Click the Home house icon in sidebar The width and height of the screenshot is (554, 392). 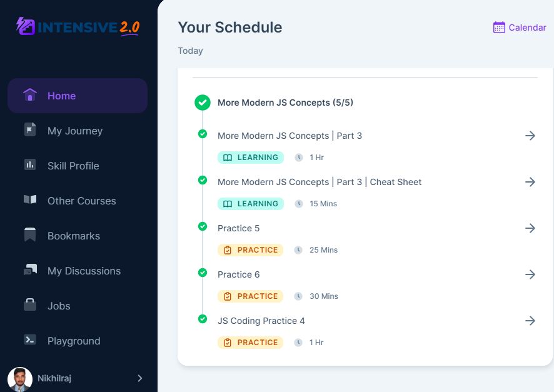[x=30, y=94]
